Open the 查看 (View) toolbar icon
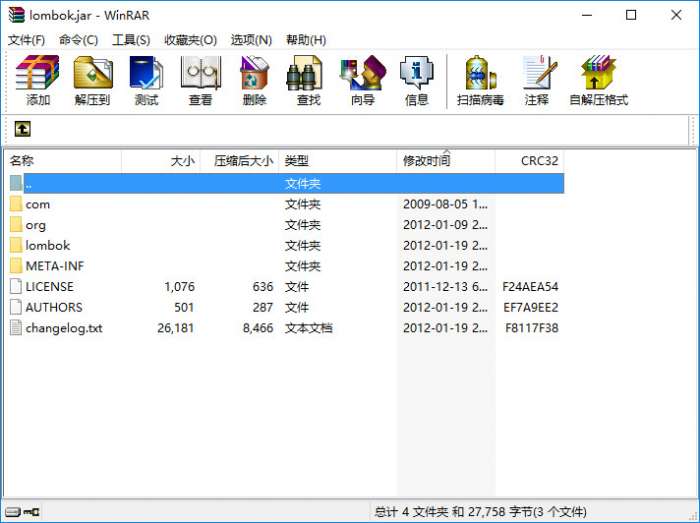The height and width of the screenshot is (523, 700). [x=200, y=72]
